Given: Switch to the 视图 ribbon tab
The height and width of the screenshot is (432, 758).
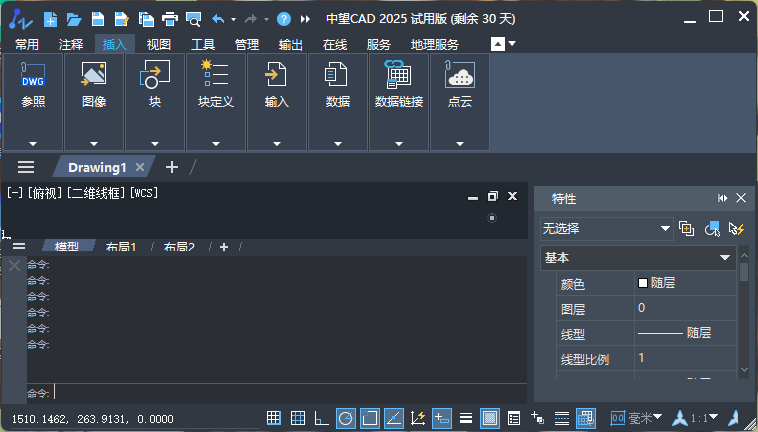Looking at the screenshot, I should point(159,44).
